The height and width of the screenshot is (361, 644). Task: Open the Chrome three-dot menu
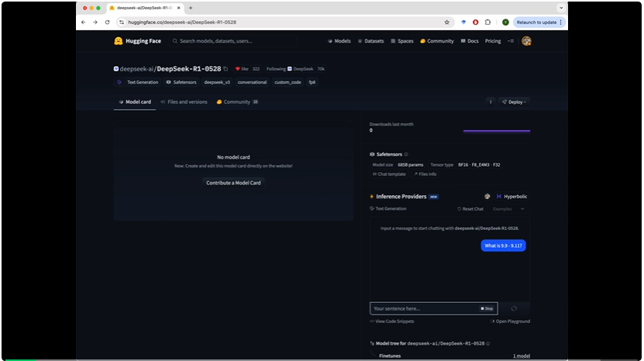pyautogui.click(x=560, y=22)
